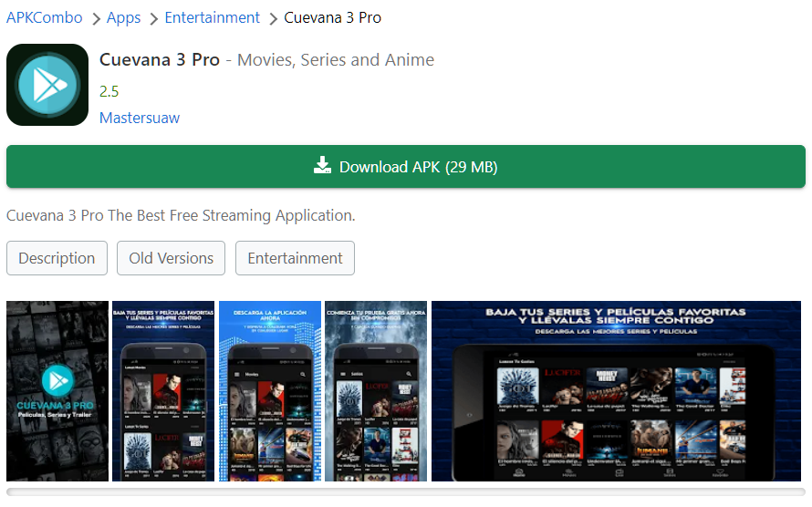Viewport: 812px width, 507px height.
Task: Switch to the Description tab
Action: [x=57, y=258]
